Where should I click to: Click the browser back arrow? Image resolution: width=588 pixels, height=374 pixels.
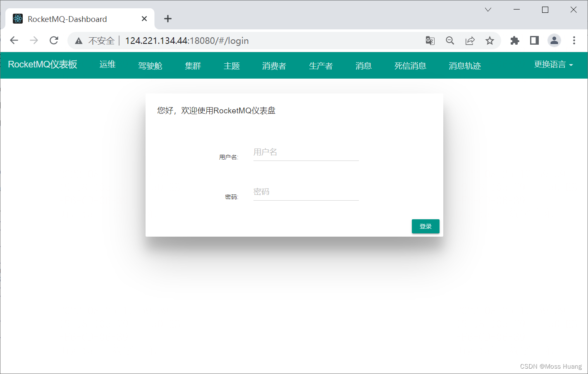[x=14, y=41]
